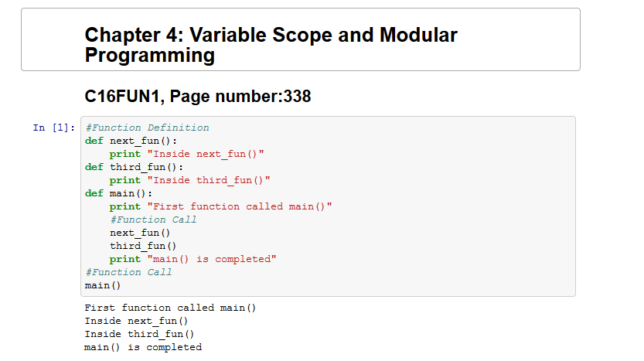Place cursor on def next_fun() line
Viewport: 644px width, 361px height.
click(x=131, y=141)
